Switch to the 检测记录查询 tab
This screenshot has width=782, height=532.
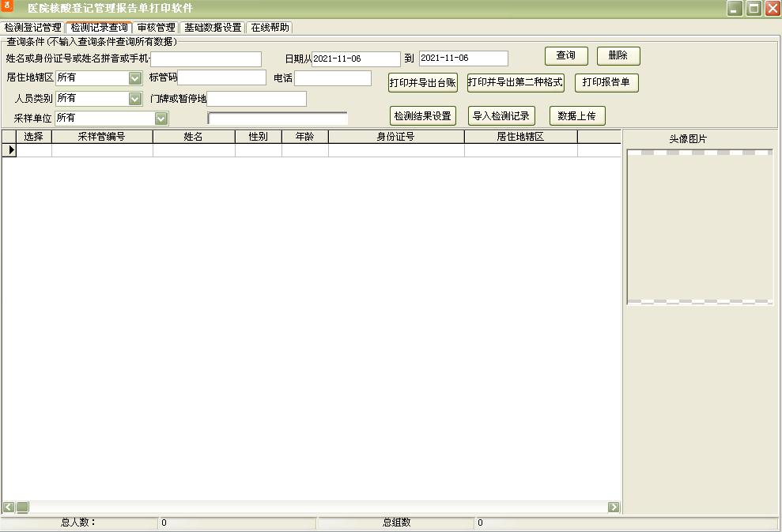[x=100, y=28]
